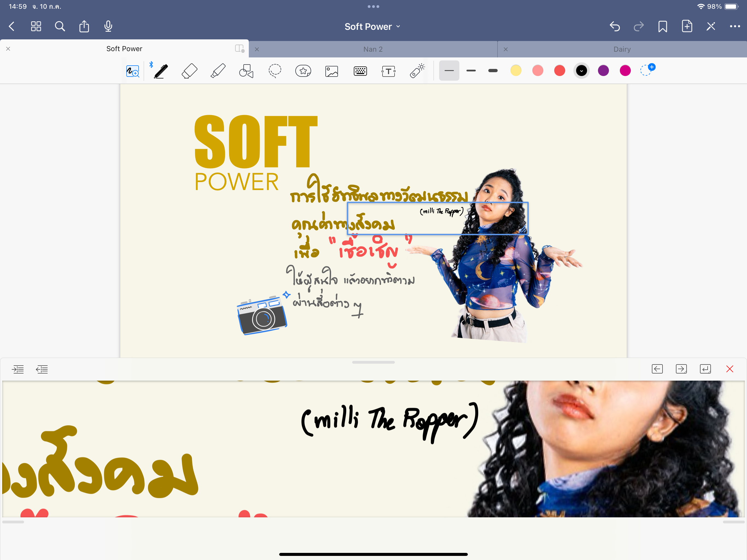Select the thinnest stroke width
This screenshot has height=560, width=747.
[449, 71]
